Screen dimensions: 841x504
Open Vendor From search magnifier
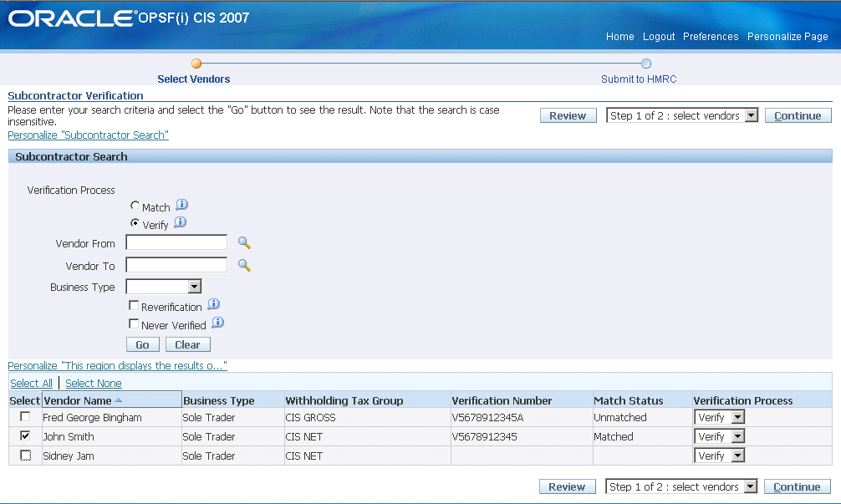[x=244, y=243]
